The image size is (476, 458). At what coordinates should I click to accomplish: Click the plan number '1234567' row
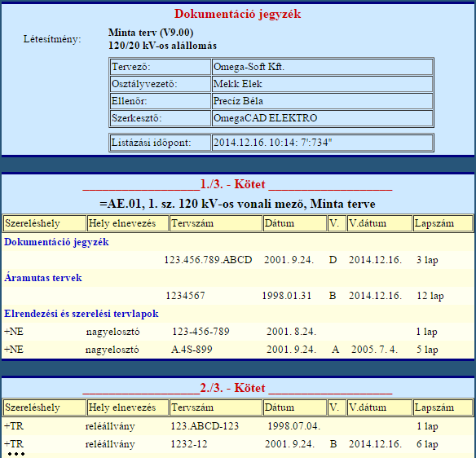click(238, 296)
